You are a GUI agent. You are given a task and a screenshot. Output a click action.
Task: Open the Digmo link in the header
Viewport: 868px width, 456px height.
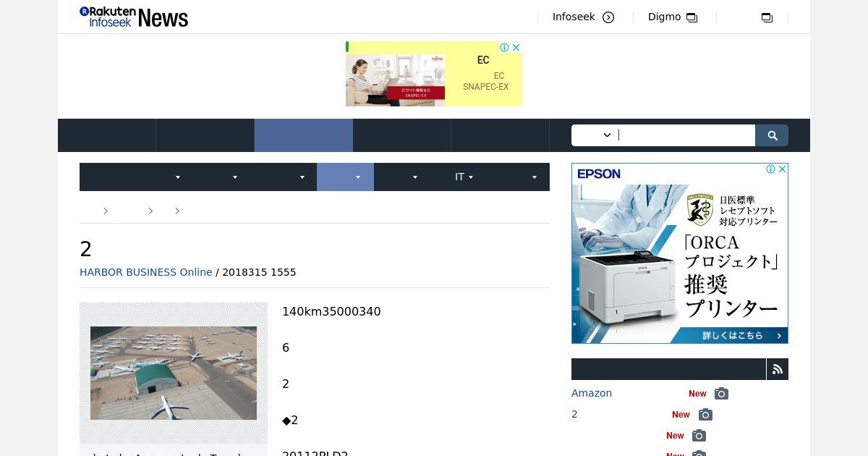pyautogui.click(x=664, y=17)
